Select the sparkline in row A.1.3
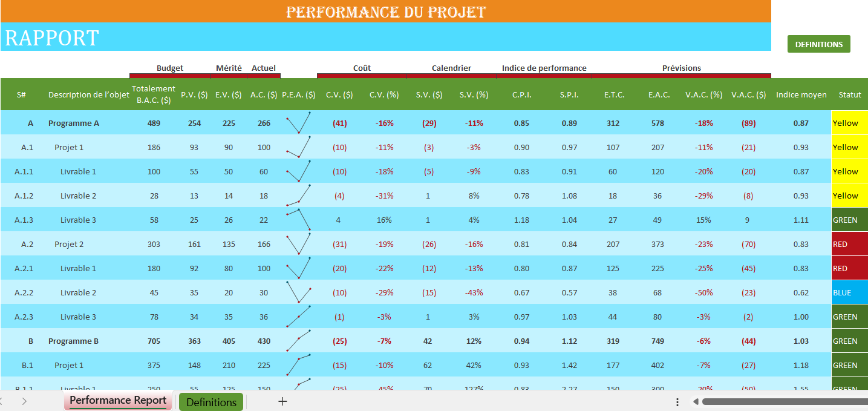Viewport: 868px width, 411px height. [x=298, y=220]
